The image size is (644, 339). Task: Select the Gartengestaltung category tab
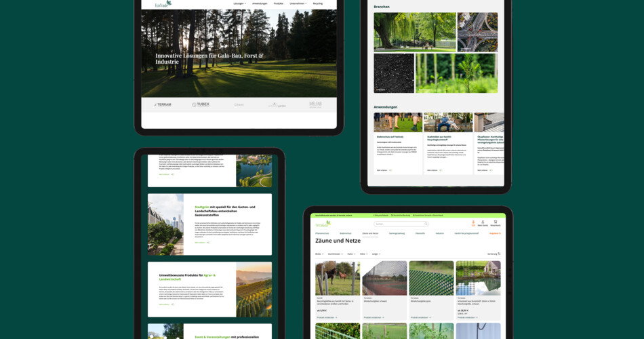[x=397, y=233]
